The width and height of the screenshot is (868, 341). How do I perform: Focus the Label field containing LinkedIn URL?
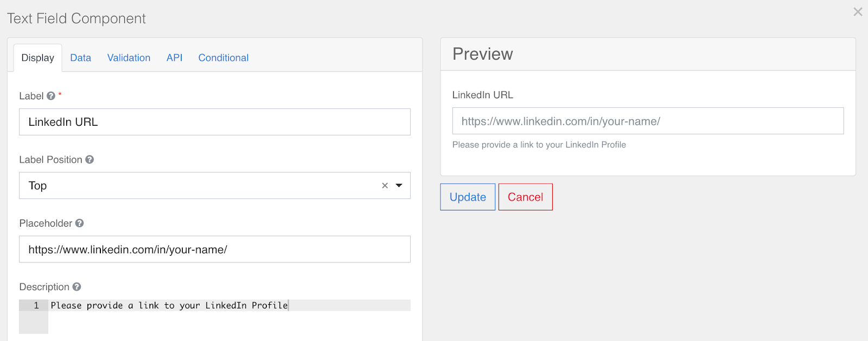(x=214, y=122)
